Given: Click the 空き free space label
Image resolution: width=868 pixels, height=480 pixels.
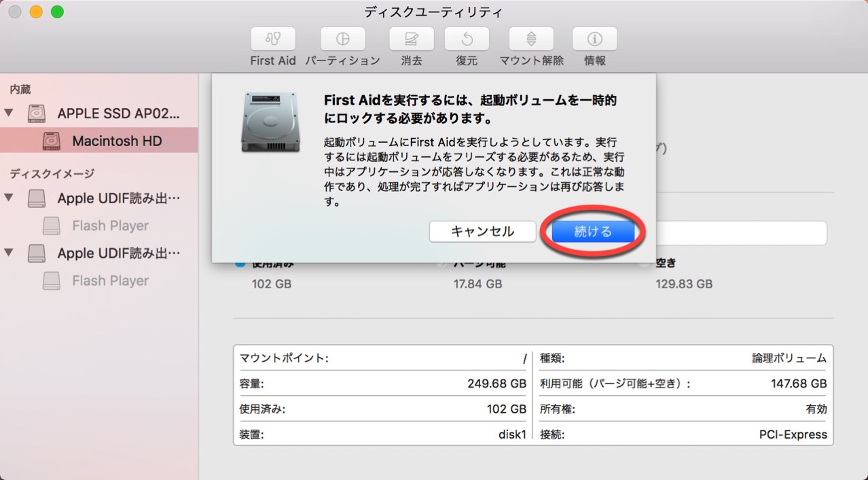Looking at the screenshot, I should pos(666,263).
